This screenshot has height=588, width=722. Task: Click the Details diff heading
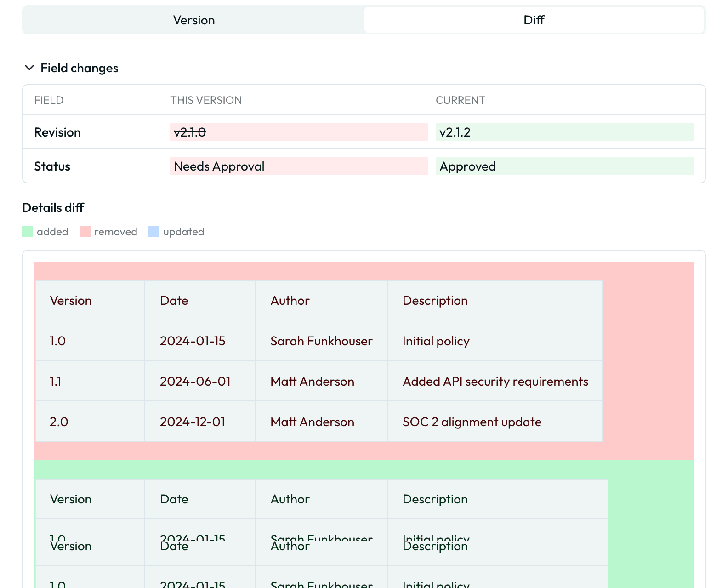[53, 208]
